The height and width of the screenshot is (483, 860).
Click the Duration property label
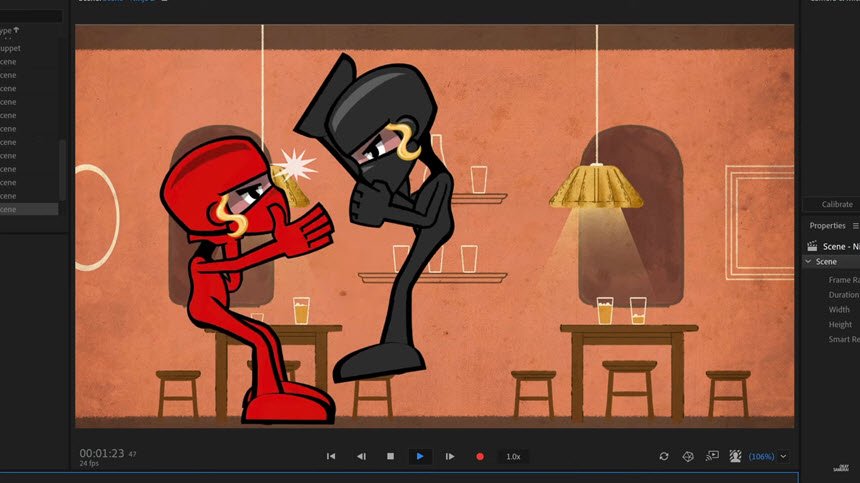pyautogui.click(x=844, y=294)
